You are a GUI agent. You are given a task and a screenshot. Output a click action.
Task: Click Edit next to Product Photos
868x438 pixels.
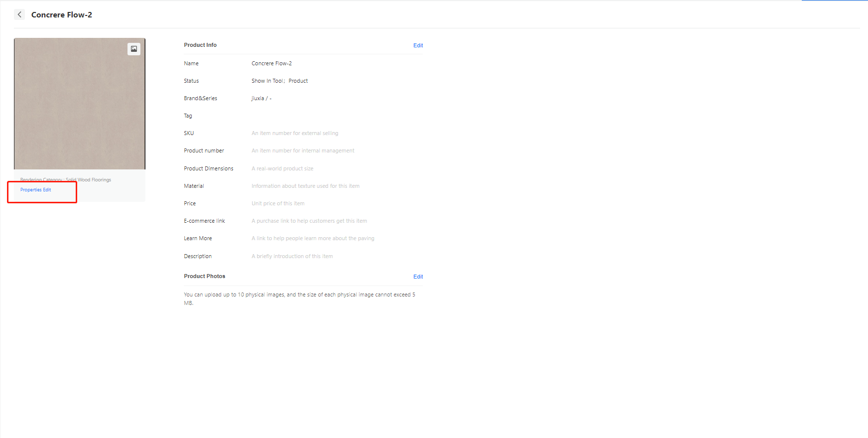tap(418, 277)
